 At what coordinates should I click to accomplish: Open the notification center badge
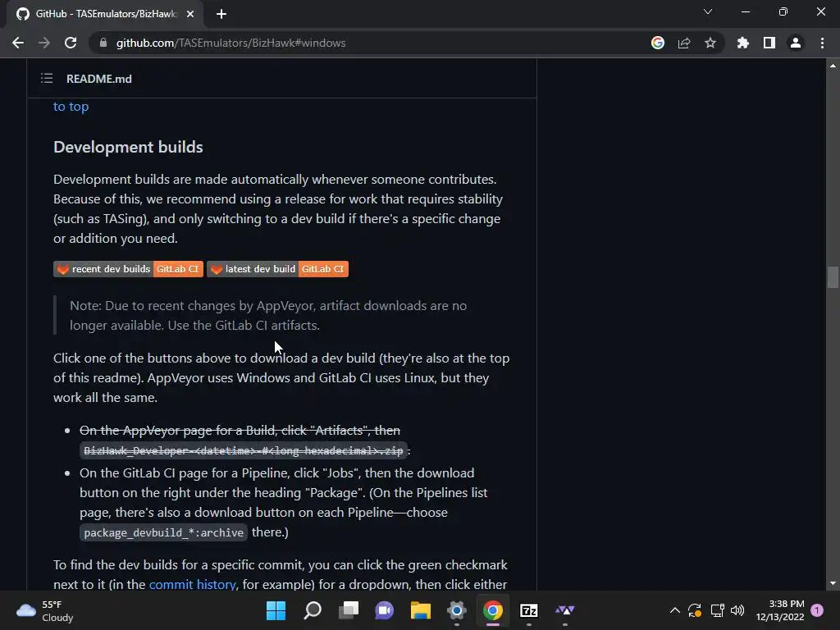click(x=817, y=610)
